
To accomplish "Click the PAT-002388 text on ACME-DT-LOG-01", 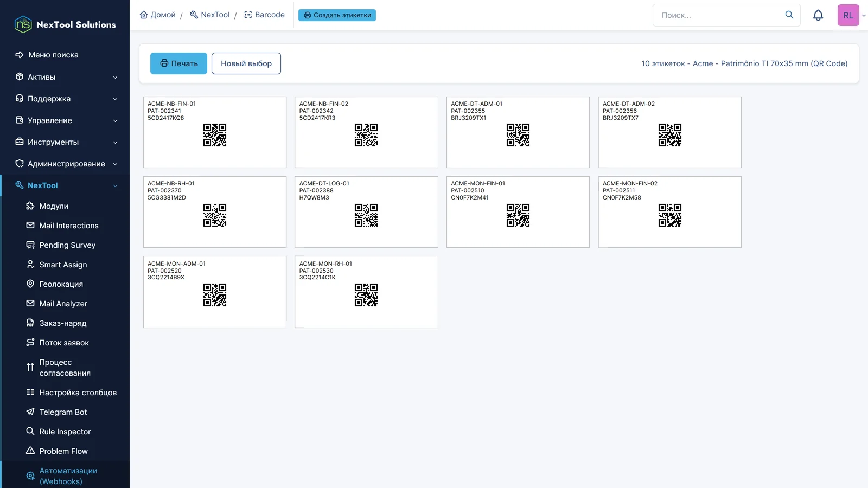I will pyautogui.click(x=316, y=191).
